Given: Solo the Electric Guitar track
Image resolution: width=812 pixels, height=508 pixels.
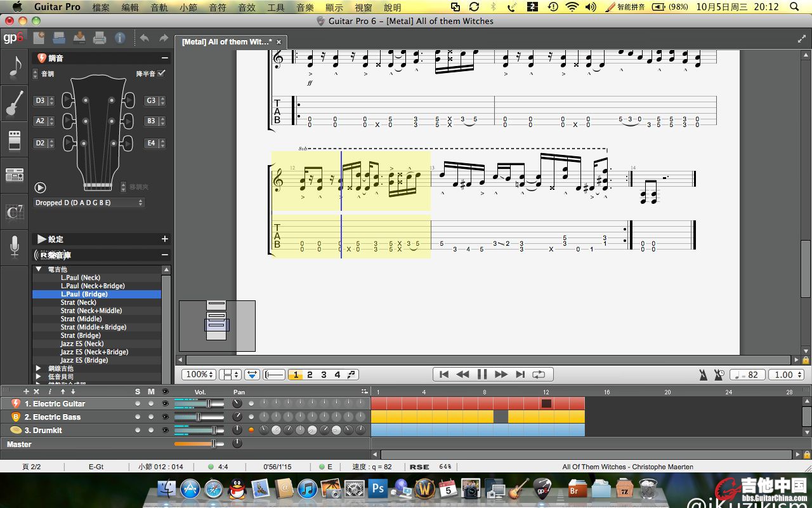Looking at the screenshot, I should pos(138,403).
